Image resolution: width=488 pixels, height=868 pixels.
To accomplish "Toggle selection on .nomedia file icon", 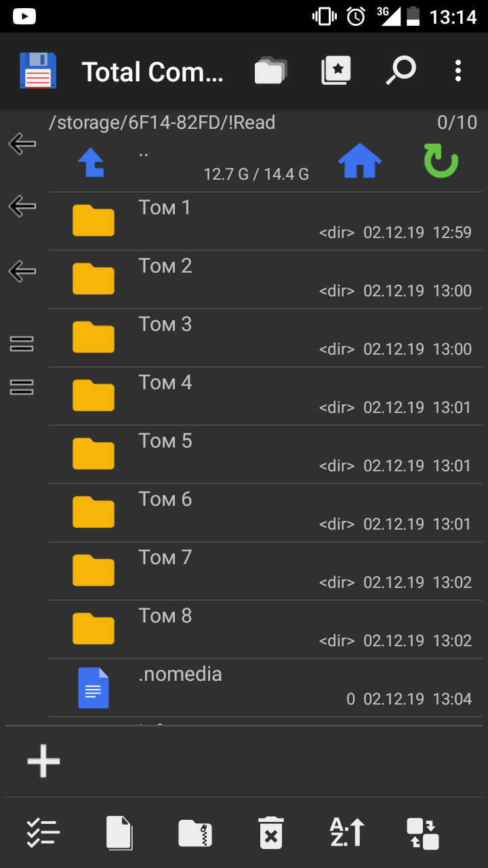I will coord(94,688).
